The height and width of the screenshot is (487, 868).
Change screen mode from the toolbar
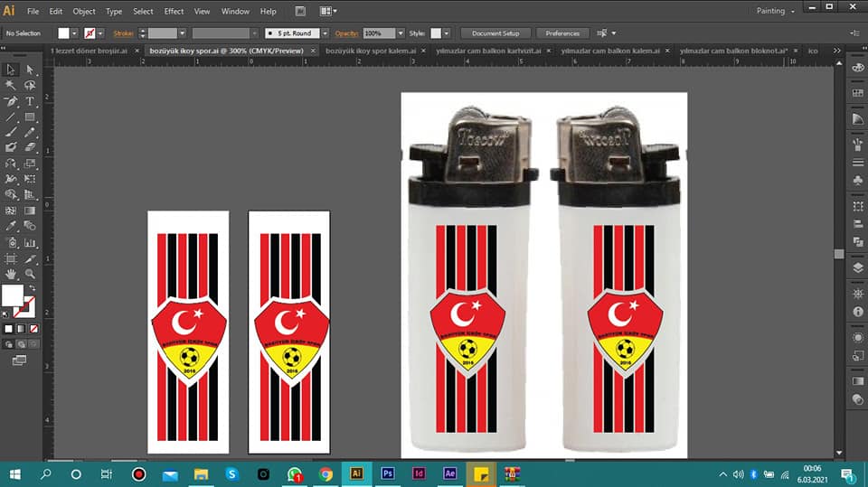click(19, 361)
